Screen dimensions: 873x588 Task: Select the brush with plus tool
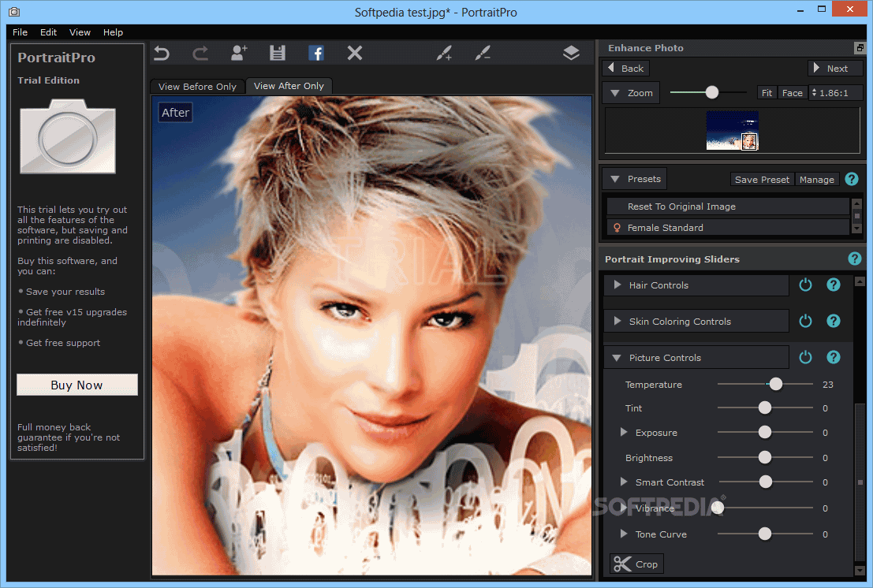(444, 54)
